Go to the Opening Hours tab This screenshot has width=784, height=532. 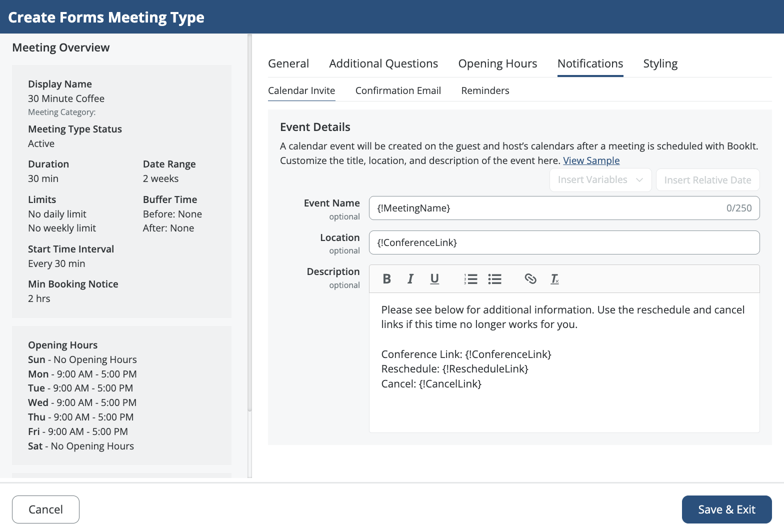[x=497, y=64]
